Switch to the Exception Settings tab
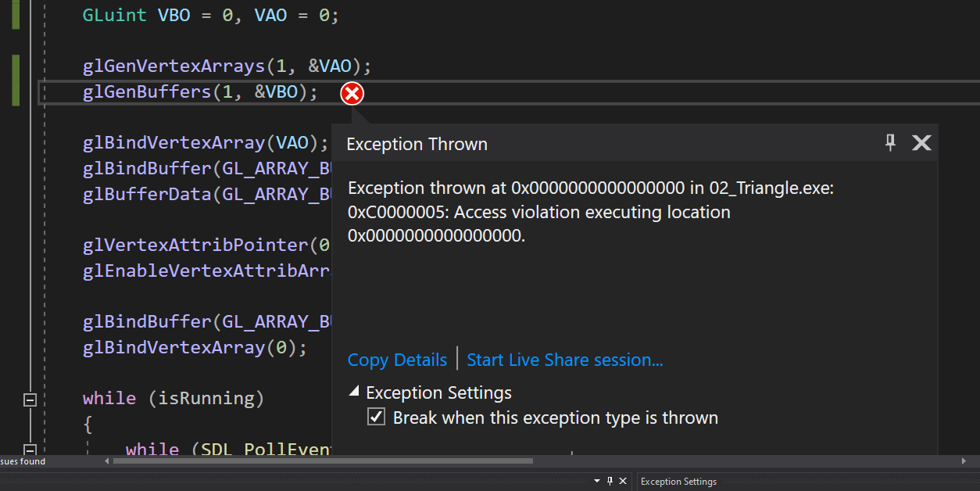 click(x=678, y=481)
